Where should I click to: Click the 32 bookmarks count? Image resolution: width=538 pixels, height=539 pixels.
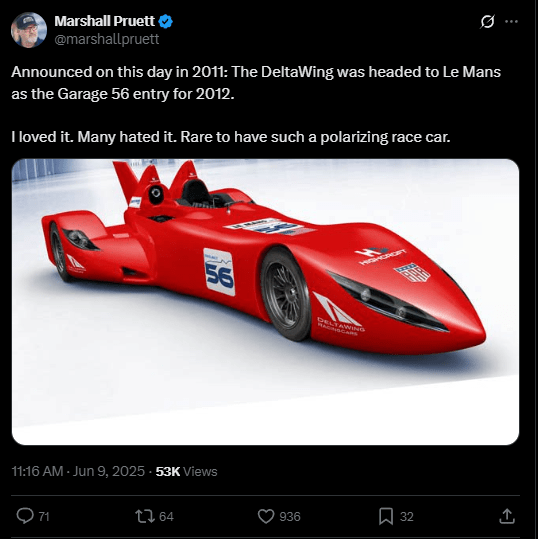pos(407,517)
